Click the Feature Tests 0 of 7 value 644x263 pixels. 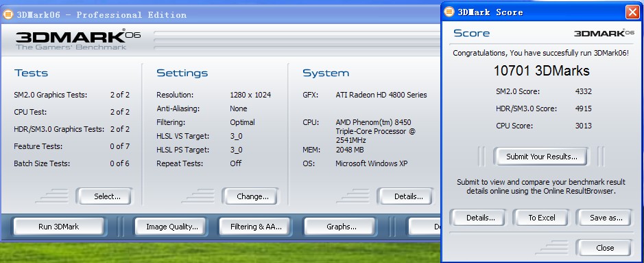119,146
